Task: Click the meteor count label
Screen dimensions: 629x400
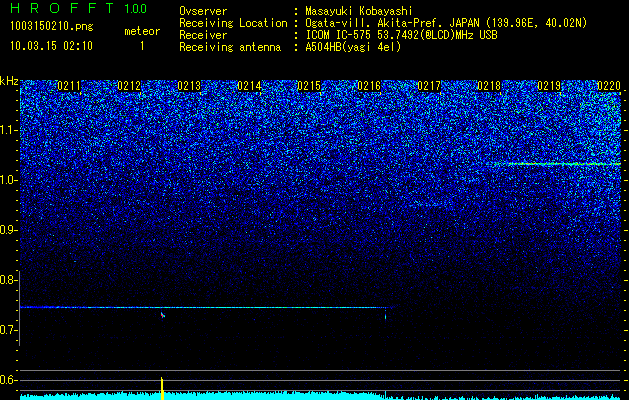Action: click(x=142, y=31)
